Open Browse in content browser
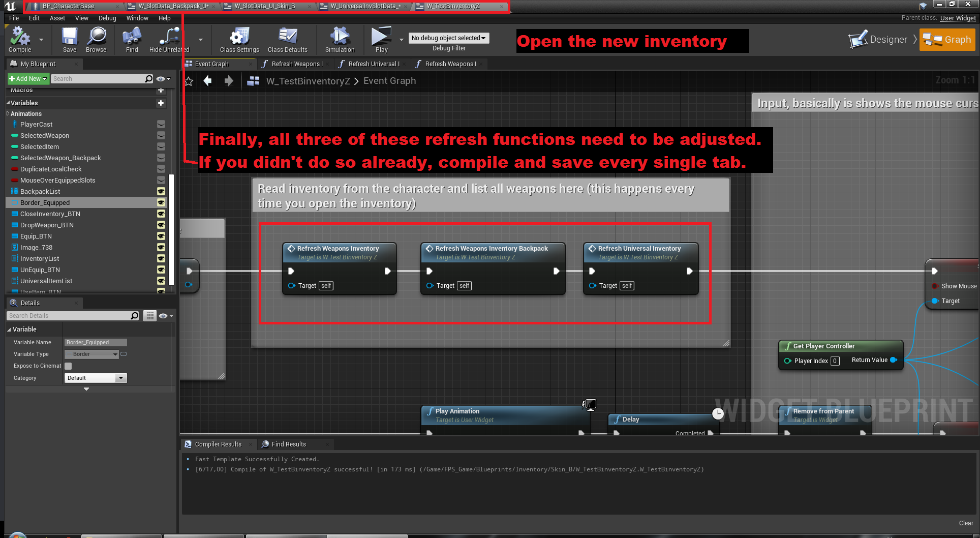The width and height of the screenshot is (980, 538). (96, 40)
